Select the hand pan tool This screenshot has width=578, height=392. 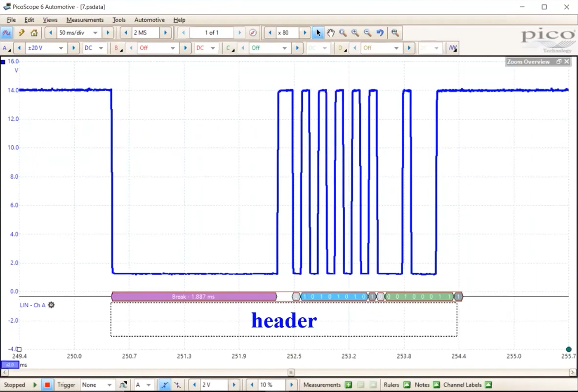tap(330, 33)
